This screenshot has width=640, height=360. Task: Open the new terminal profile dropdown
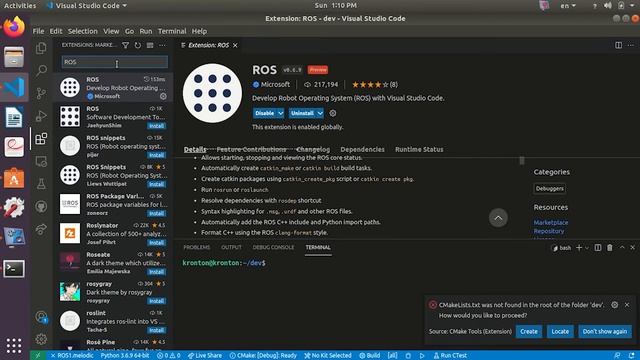click(x=587, y=248)
